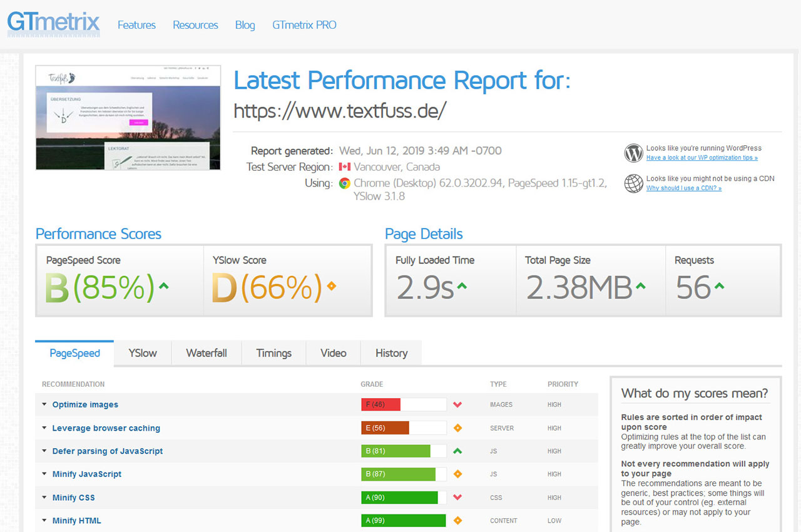This screenshot has width=801, height=532.
Task: Click the green up arrow on Defer parsing row
Action: click(457, 451)
